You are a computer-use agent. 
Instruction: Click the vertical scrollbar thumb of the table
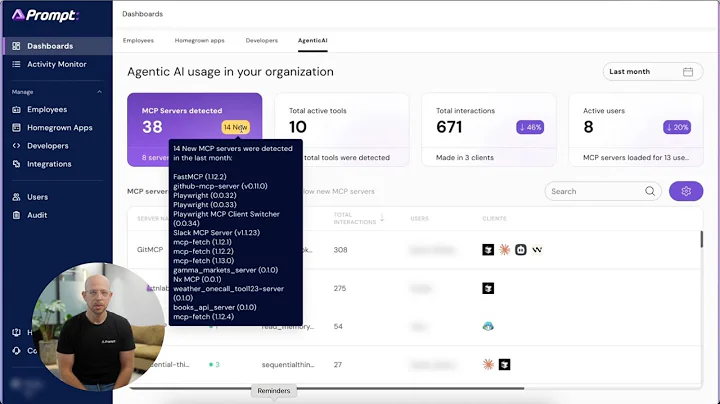pyautogui.click(x=701, y=239)
